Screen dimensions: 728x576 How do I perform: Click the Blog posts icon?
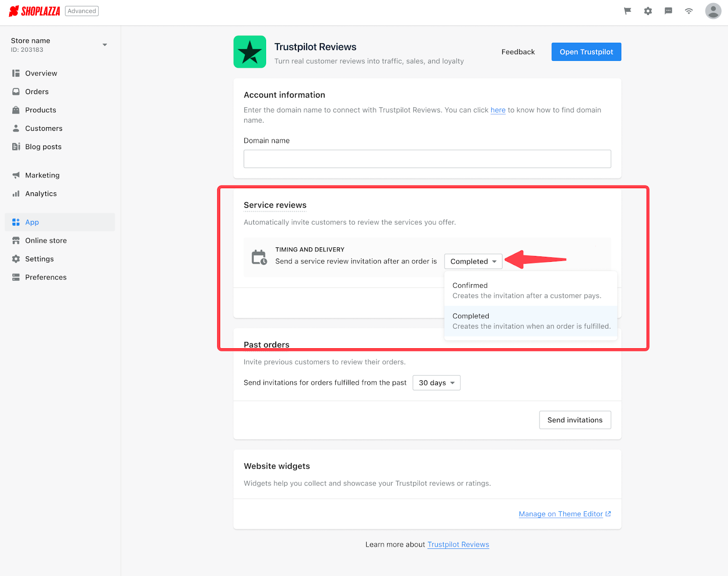click(16, 146)
